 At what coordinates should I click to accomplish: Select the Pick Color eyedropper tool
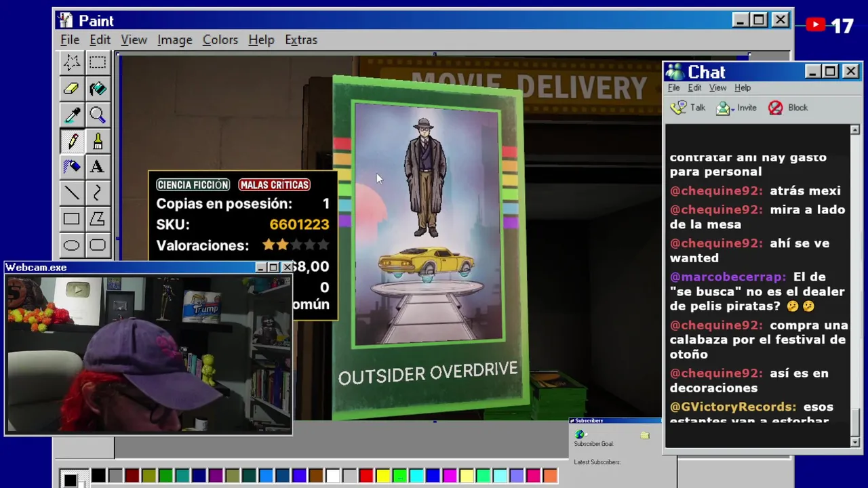click(x=71, y=115)
